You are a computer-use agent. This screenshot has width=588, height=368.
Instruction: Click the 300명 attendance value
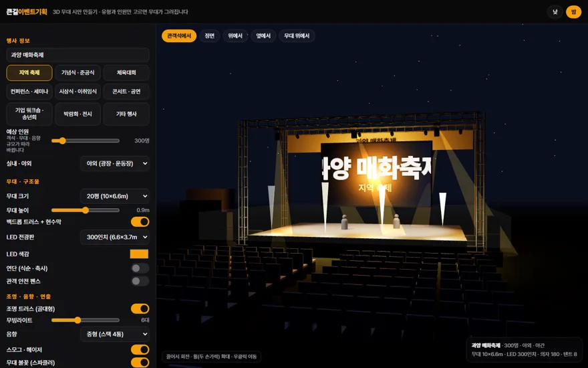(x=142, y=141)
